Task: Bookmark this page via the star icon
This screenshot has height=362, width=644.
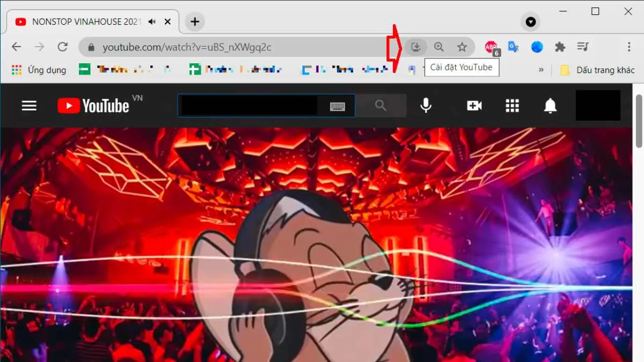Action: tap(463, 47)
